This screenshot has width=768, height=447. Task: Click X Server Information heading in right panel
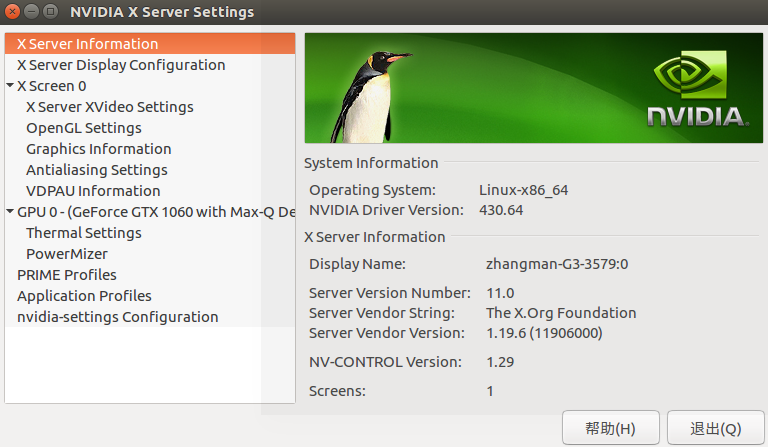click(x=375, y=237)
